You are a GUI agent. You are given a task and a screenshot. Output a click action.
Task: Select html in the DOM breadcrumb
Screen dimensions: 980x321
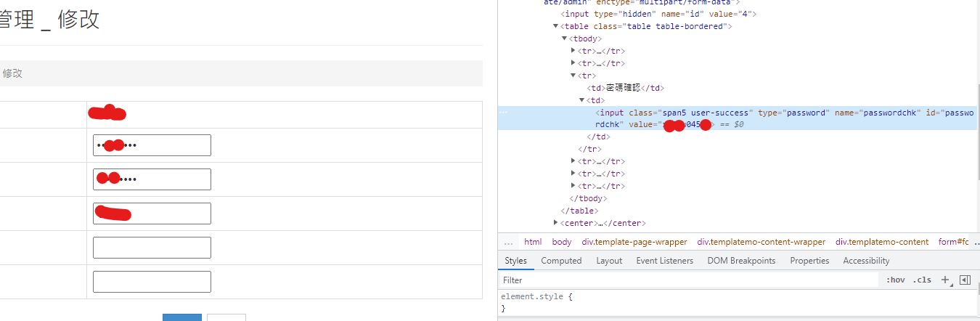point(533,242)
